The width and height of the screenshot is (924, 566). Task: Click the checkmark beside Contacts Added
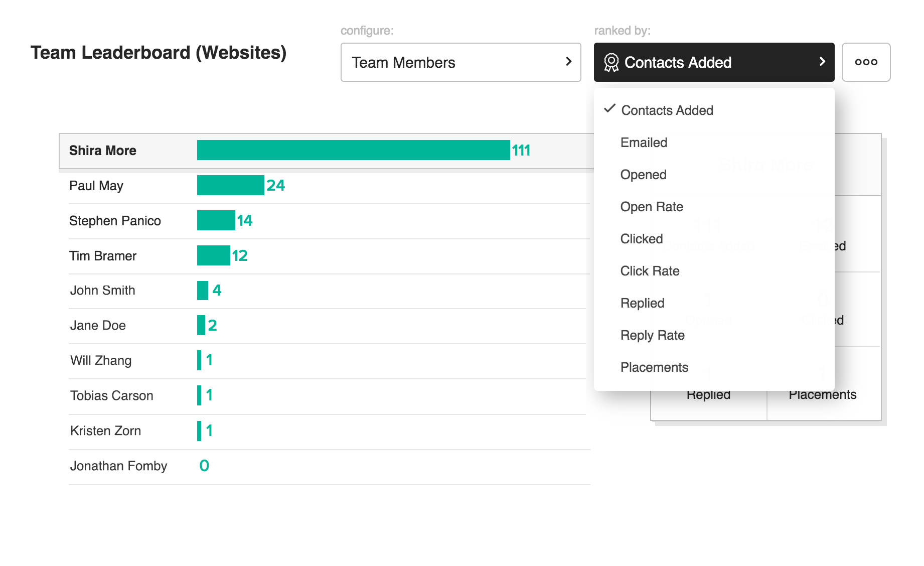click(609, 109)
